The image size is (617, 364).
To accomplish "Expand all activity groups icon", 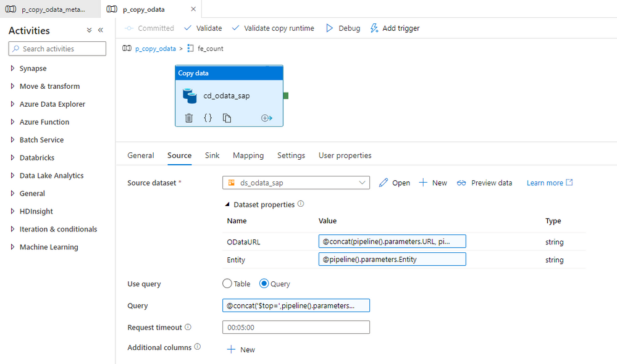I will tap(90, 30).
